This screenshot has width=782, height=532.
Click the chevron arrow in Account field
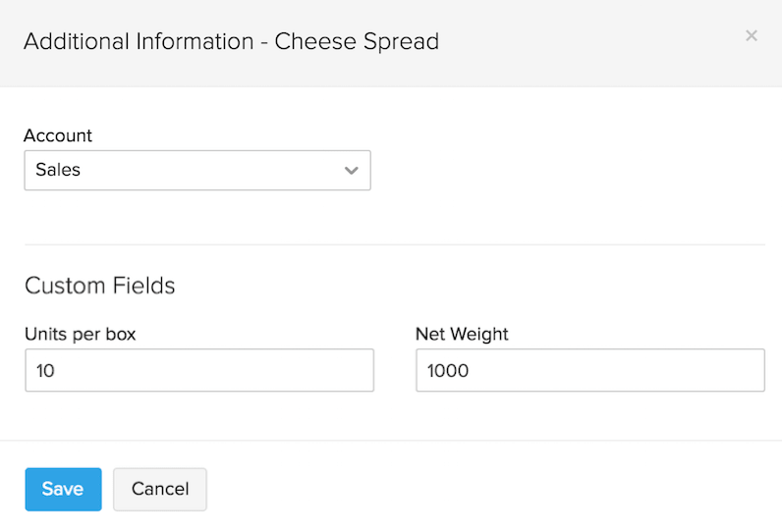click(x=352, y=171)
